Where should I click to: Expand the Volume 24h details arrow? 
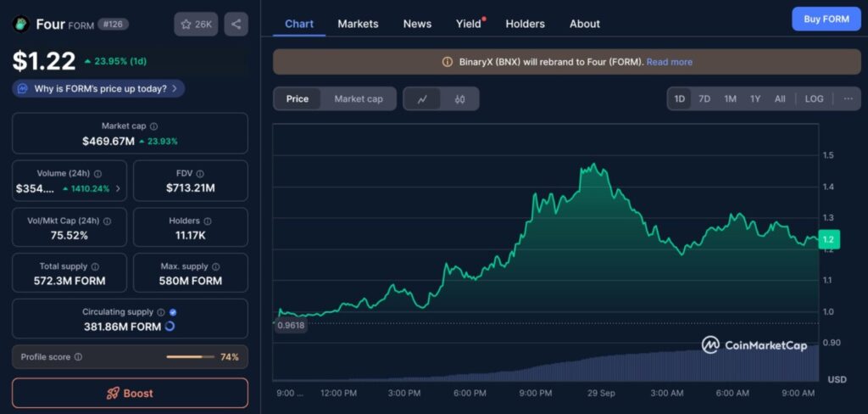(x=118, y=188)
